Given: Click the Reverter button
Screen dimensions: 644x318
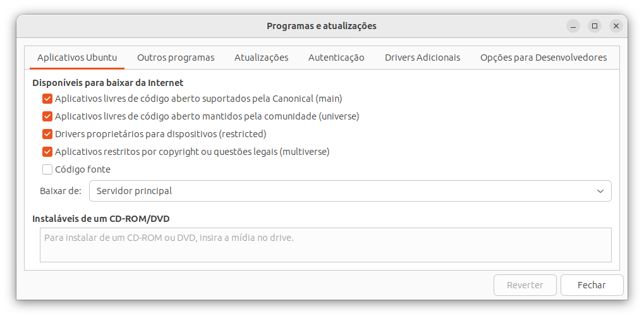Looking at the screenshot, I should [x=525, y=285].
